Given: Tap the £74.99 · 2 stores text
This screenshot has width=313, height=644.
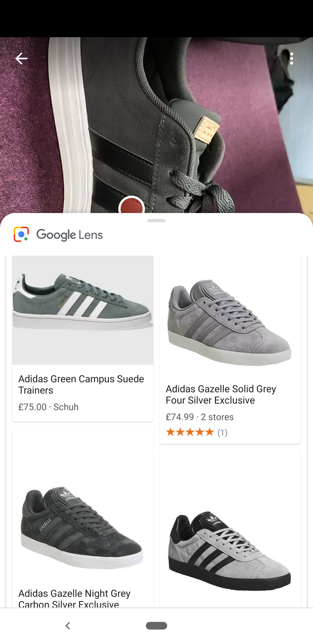Looking at the screenshot, I should 200,417.
